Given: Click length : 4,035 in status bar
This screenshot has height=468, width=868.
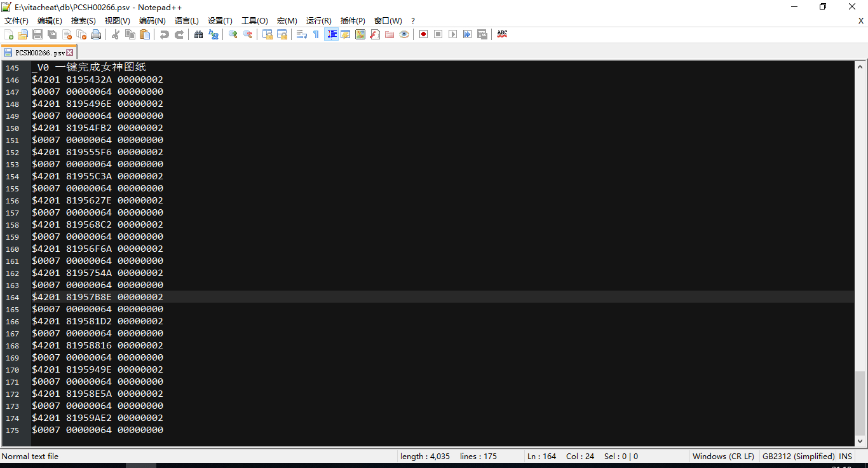Looking at the screenshot, I should (425, 457).
